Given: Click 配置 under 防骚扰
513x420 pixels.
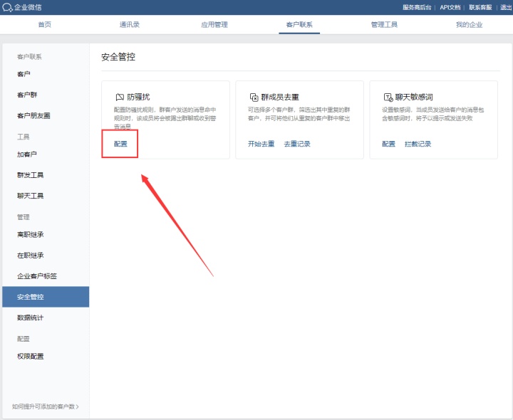Looking at the screenshot, I should (120, 144).
